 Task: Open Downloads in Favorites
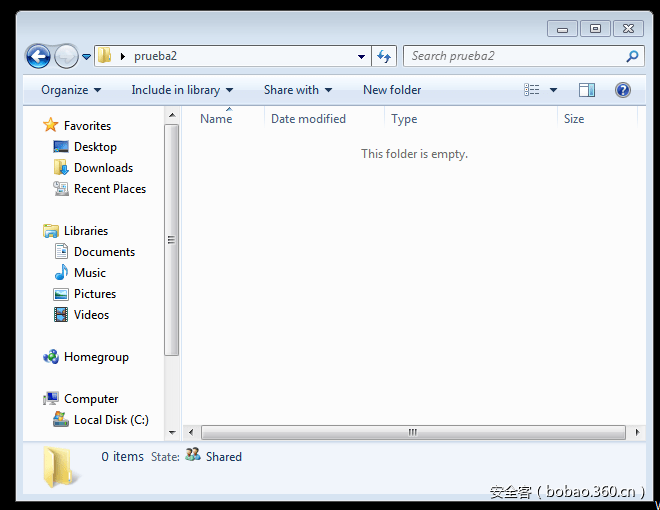pyautogui.click(x=103, y=167)
